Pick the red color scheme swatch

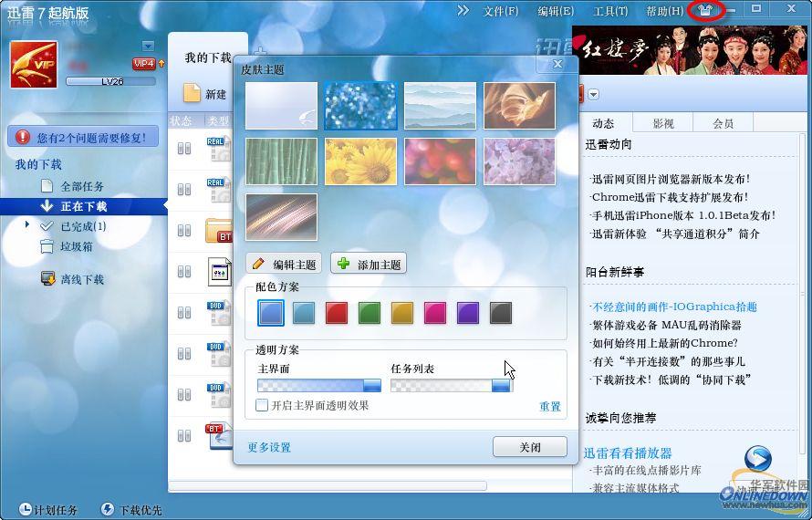click(x=337, y=313)
